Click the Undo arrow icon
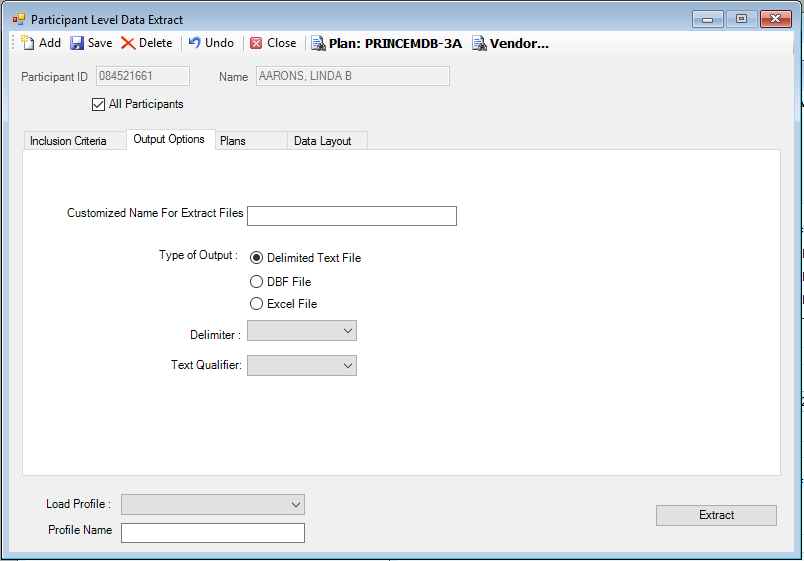The height and width of the screenshot is (561, 804). [x=195, y=43]
